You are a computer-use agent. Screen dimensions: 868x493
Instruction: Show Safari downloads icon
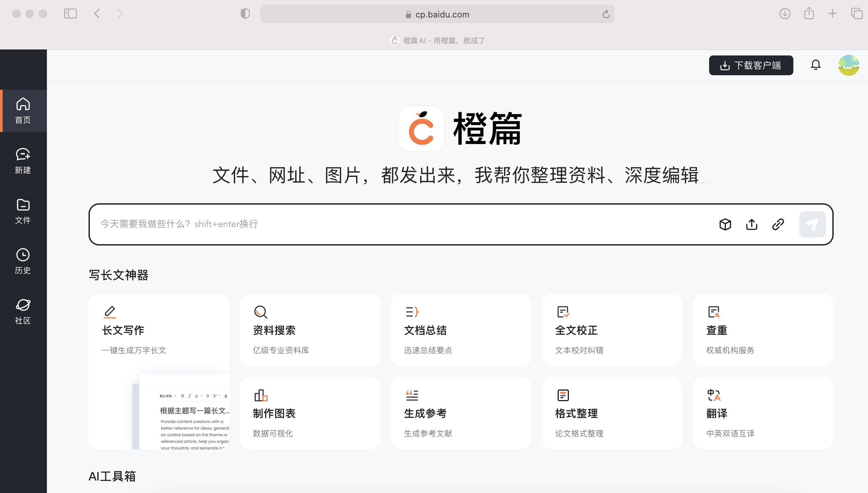pyautogui.click(x=785, y=14)
